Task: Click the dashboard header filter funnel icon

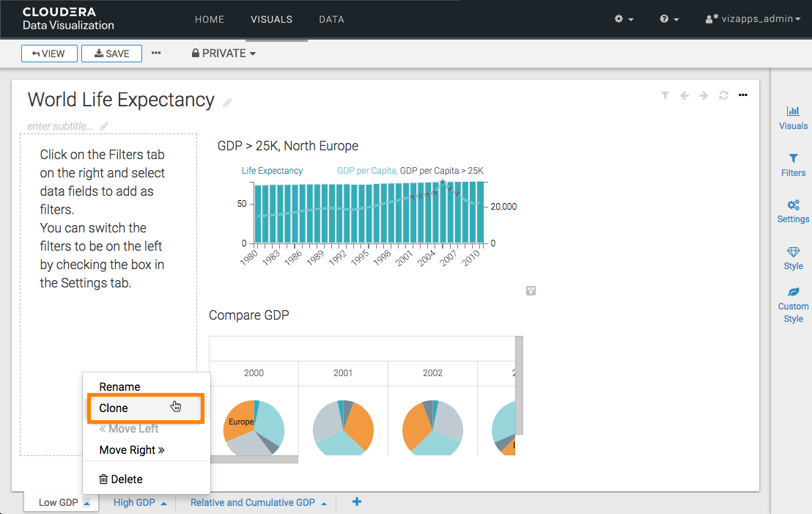Action: click(x=665, y=95)
